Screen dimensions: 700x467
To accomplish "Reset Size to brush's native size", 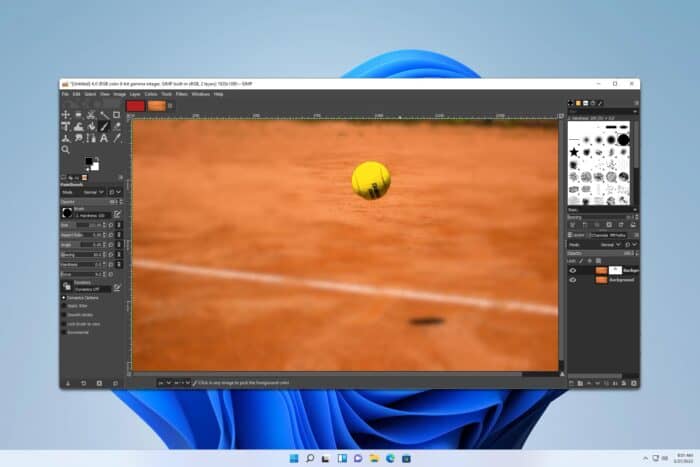I will tap(111, 225).
